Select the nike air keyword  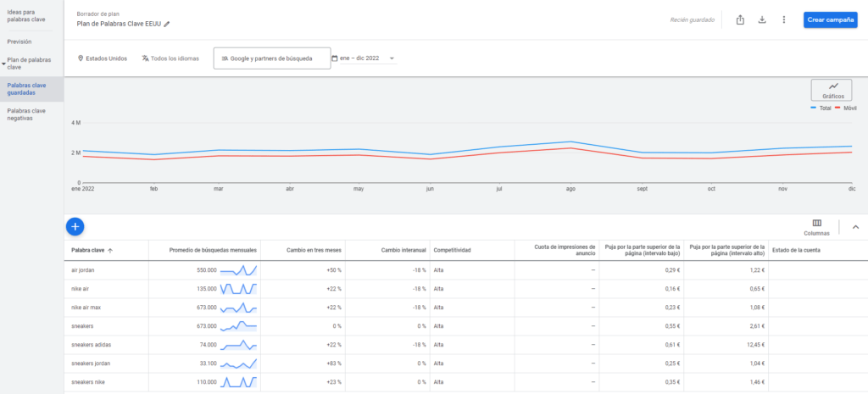point(81,289)
